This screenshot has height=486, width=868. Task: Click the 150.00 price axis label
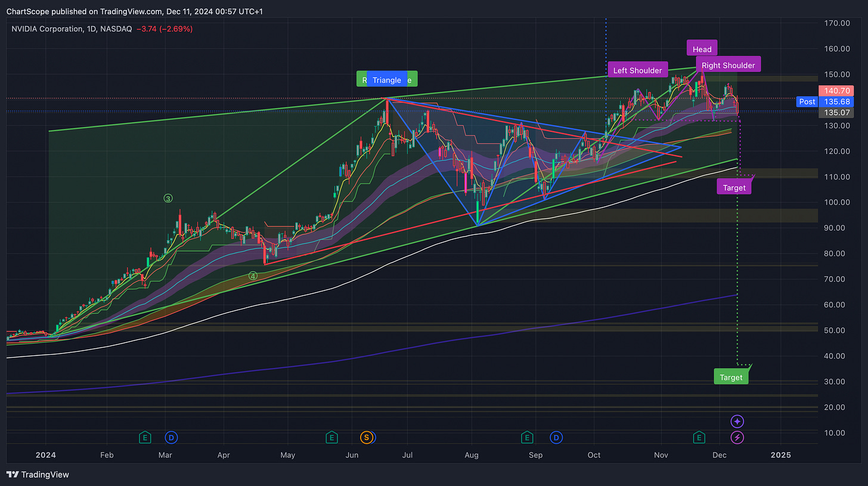point(837,75)
